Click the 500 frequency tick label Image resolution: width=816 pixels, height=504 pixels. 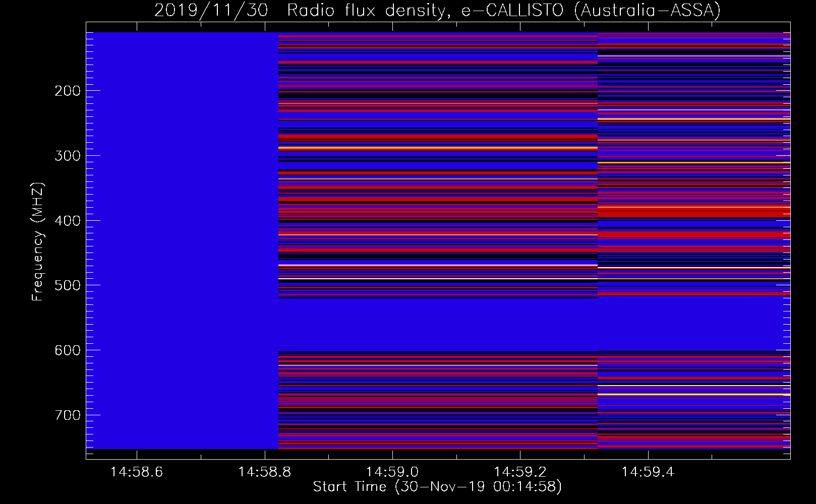coord(68,285)
